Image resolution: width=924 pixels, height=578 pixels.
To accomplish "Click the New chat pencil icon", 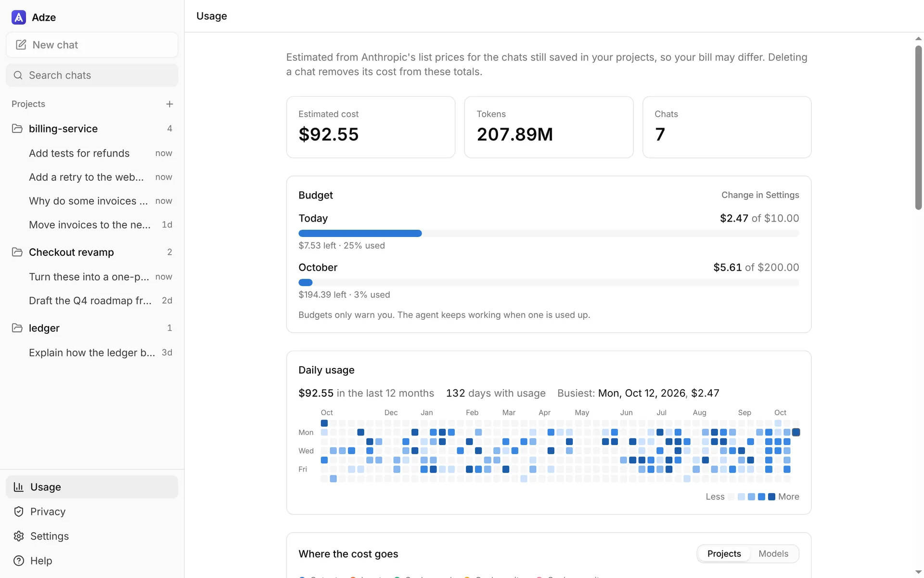I will pos(21,45).
